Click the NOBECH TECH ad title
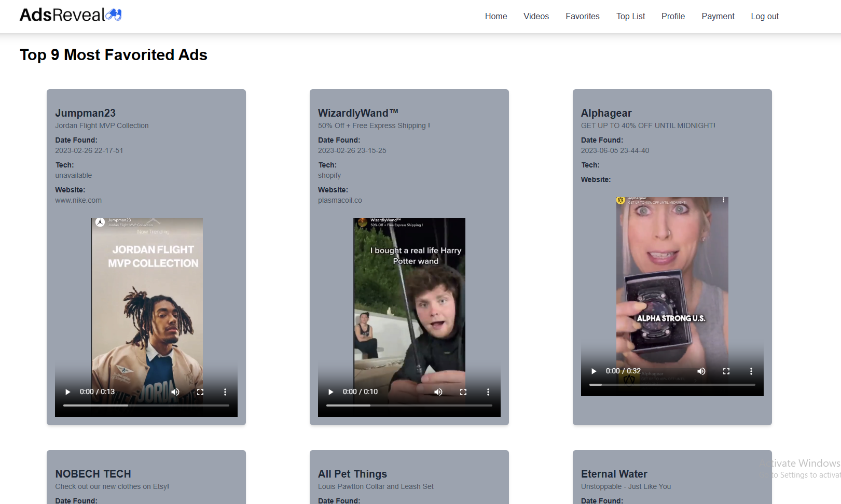This screenshot has width=841, height=504. 93,474
